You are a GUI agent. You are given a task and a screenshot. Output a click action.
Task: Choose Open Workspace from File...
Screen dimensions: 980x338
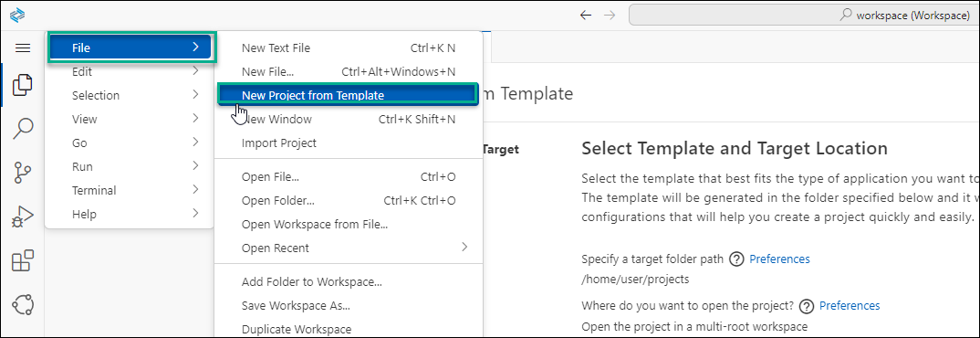(349, 224)
